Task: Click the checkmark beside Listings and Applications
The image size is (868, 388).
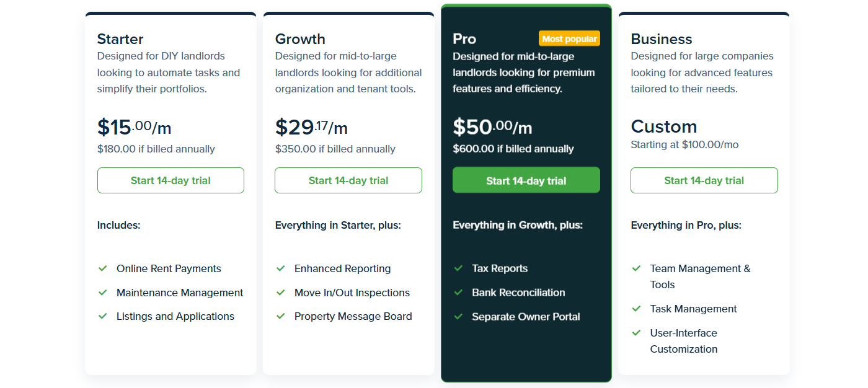Action: 103,316
